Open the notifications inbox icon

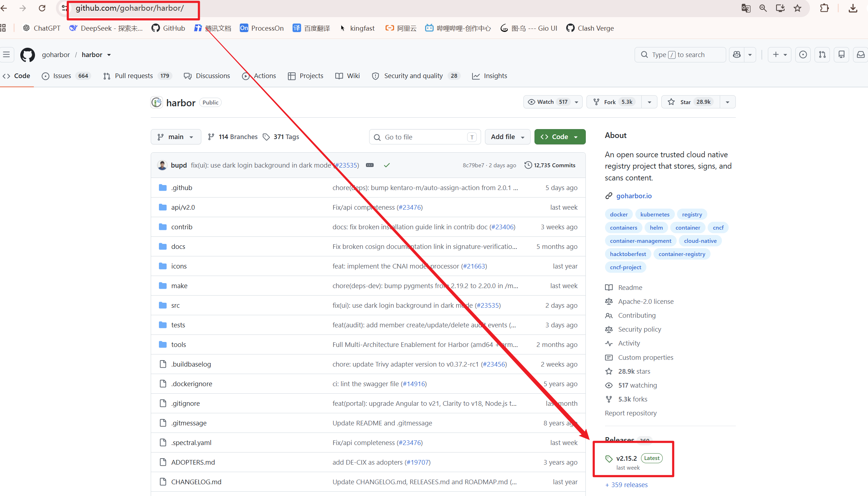tap(861, 55)
